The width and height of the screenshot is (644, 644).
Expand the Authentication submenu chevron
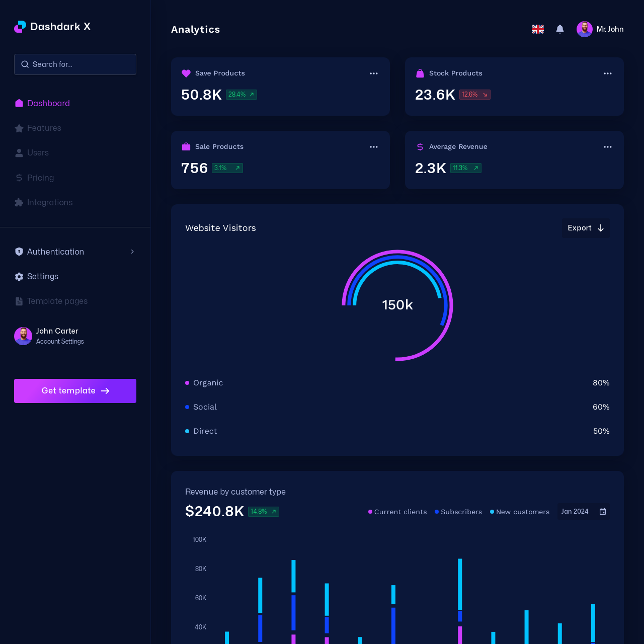132,252
